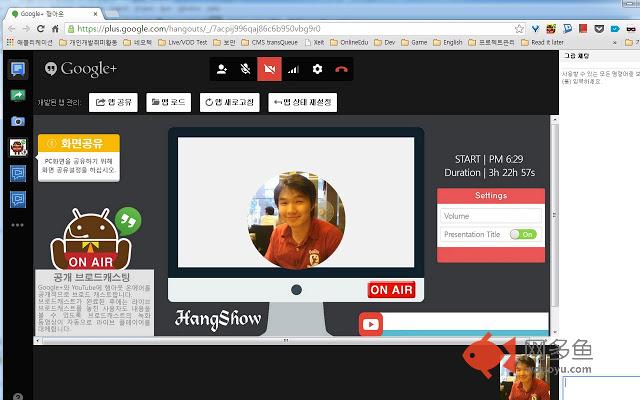The image size is (640, 400).
Task: Click the app load button
Action: 169,102
